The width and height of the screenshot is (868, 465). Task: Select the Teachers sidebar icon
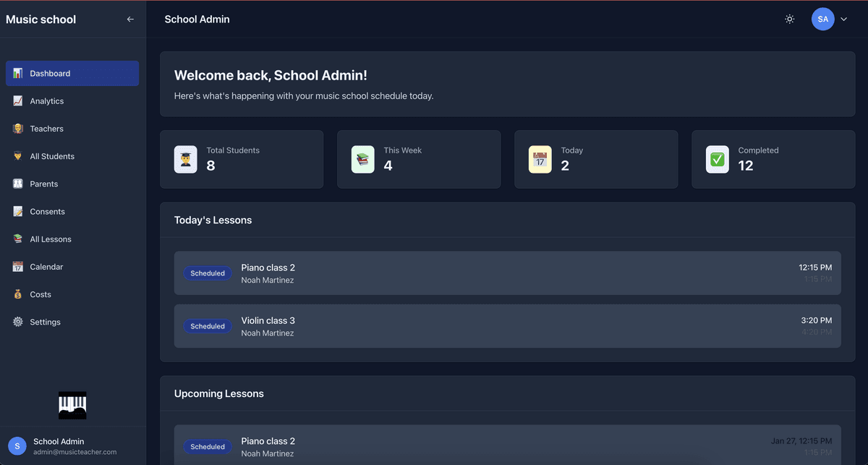(17, 128)
